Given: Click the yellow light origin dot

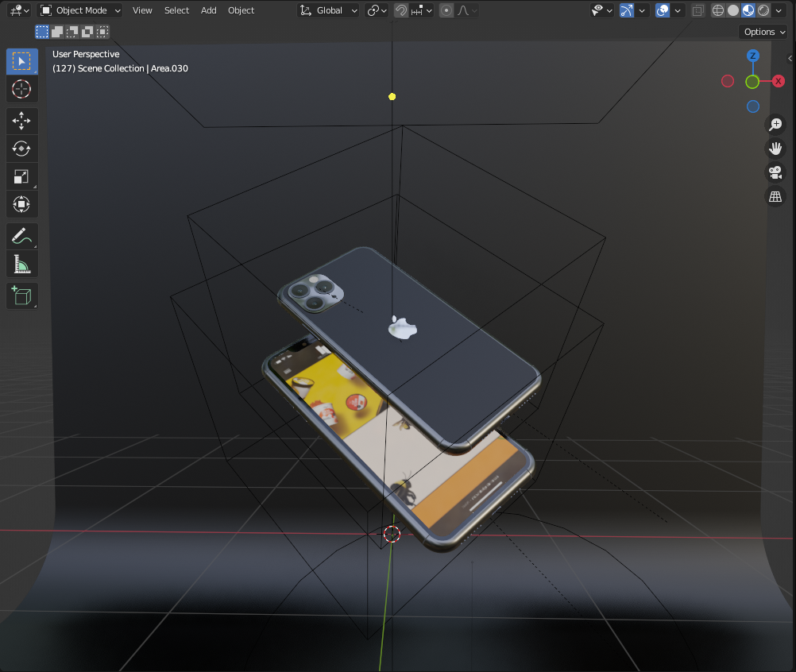Looking at the screenshot, I should [x=392, y=96].
